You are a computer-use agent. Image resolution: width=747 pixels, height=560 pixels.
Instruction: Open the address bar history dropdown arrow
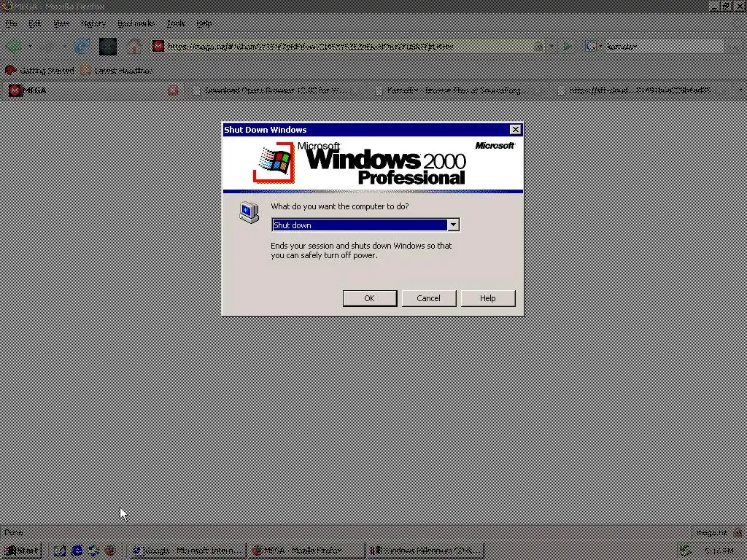coord(551,46)
